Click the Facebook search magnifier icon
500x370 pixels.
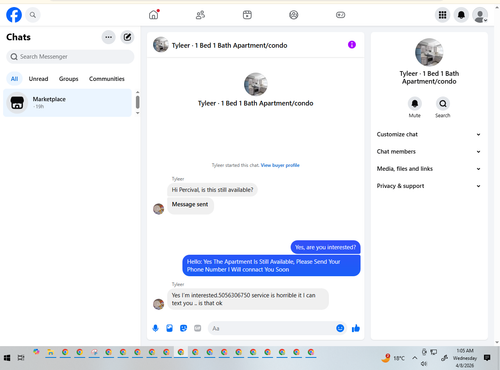coord(33,15)
